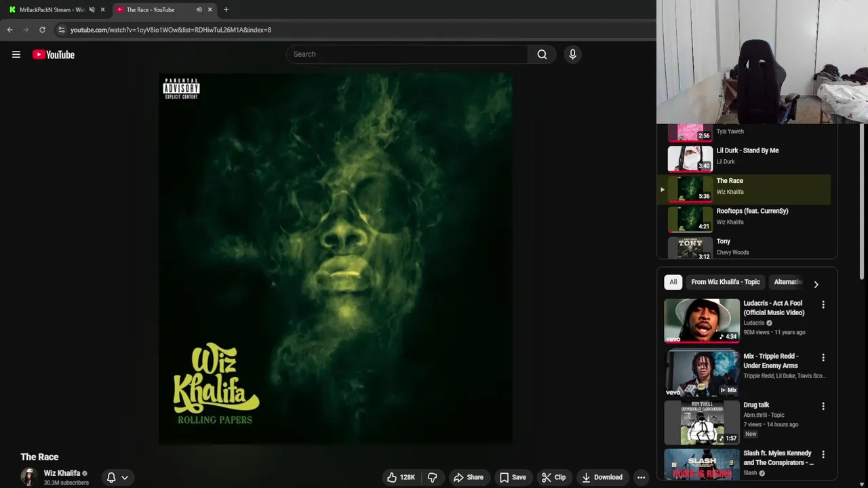
Task: Open a new browser tab
Action: 226,9
